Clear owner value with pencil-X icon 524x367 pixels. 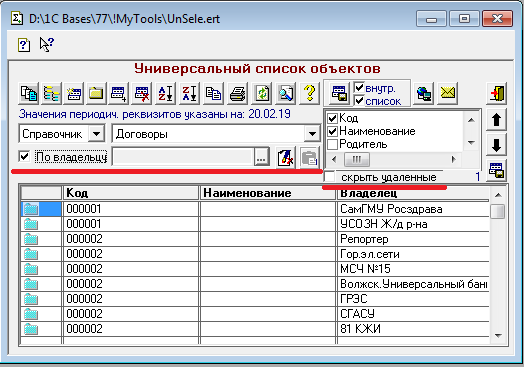(x=286, y=157)
